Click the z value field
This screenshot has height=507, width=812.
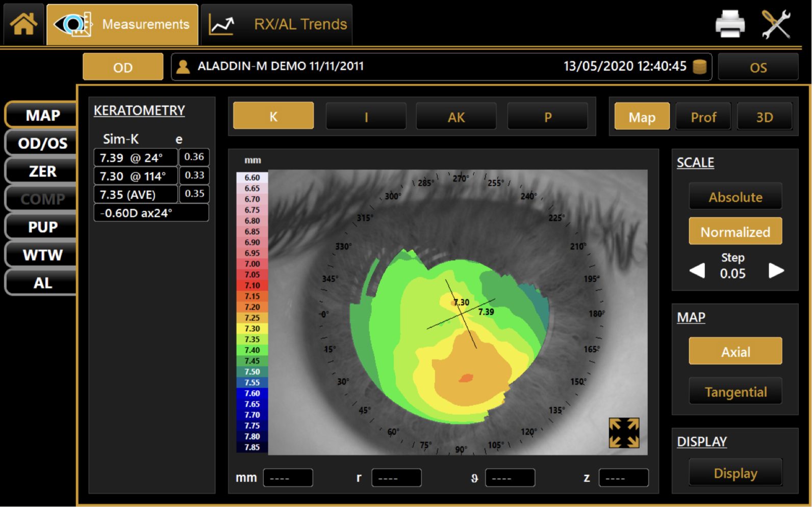tap(623, 478)
